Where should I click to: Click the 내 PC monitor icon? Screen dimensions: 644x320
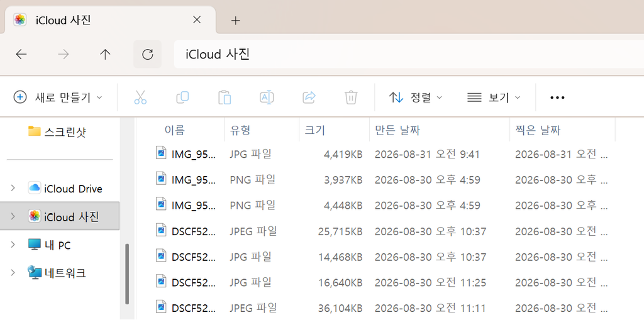(x=35, y=245)
